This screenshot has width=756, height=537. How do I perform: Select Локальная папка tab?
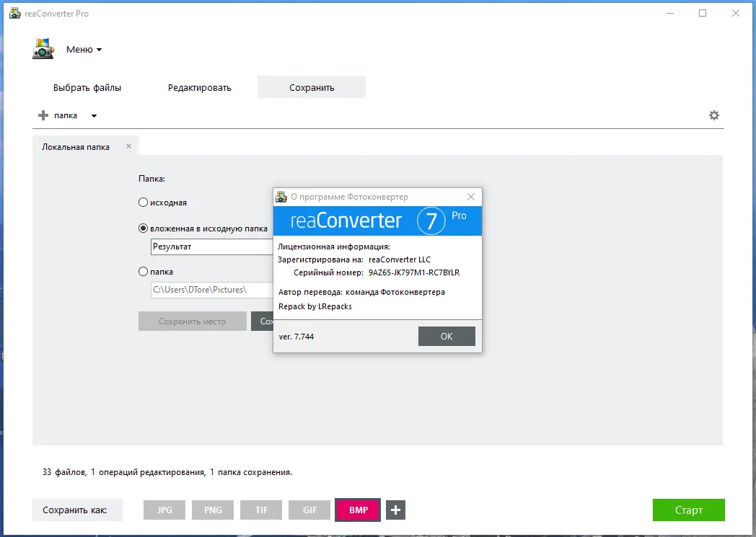point(76,147)
